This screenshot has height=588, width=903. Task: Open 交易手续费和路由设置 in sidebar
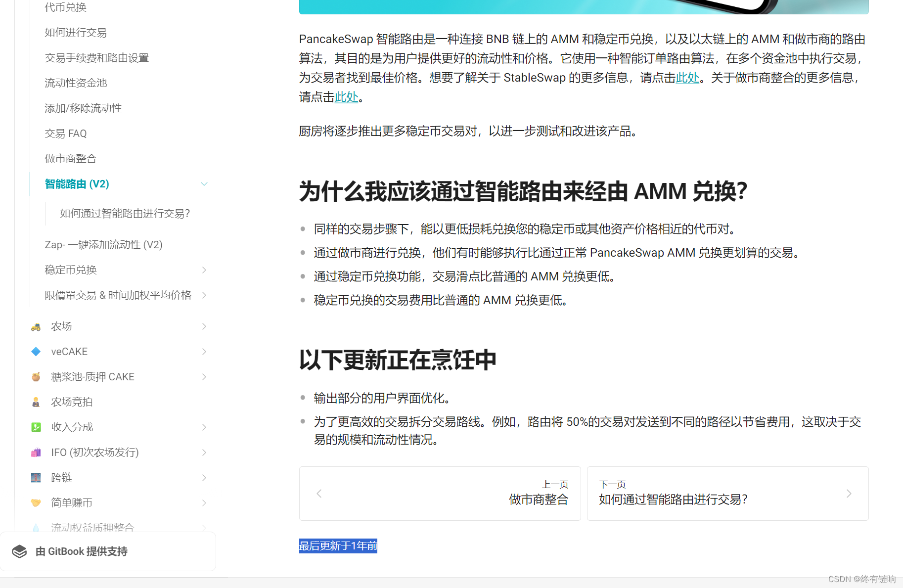coord(97,58)
